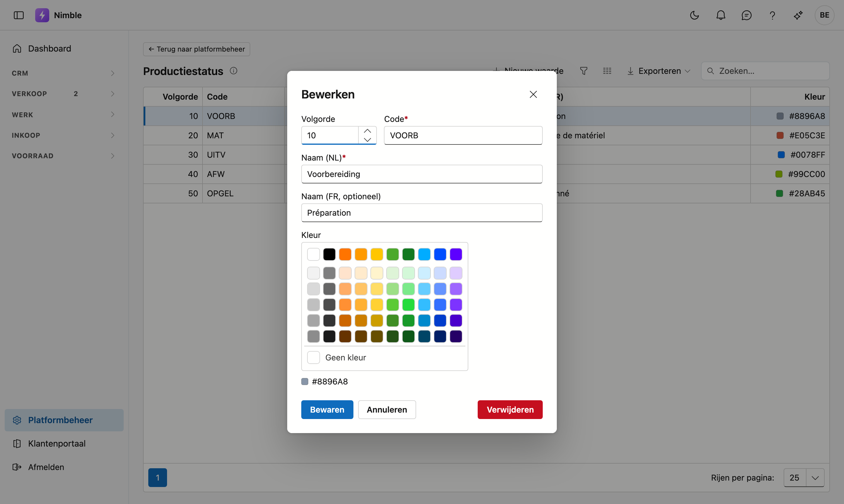Open the AI sparkle assistant icon
Image resolution: width=844 pixels, height=504 pixels.
pyautogui.click(x=798, y=15)
